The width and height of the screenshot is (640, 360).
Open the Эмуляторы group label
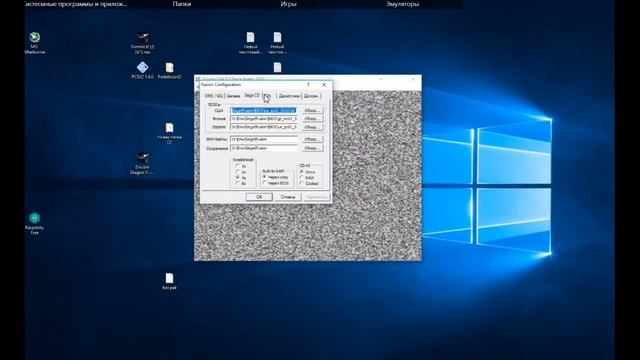(x=402, y=4)
